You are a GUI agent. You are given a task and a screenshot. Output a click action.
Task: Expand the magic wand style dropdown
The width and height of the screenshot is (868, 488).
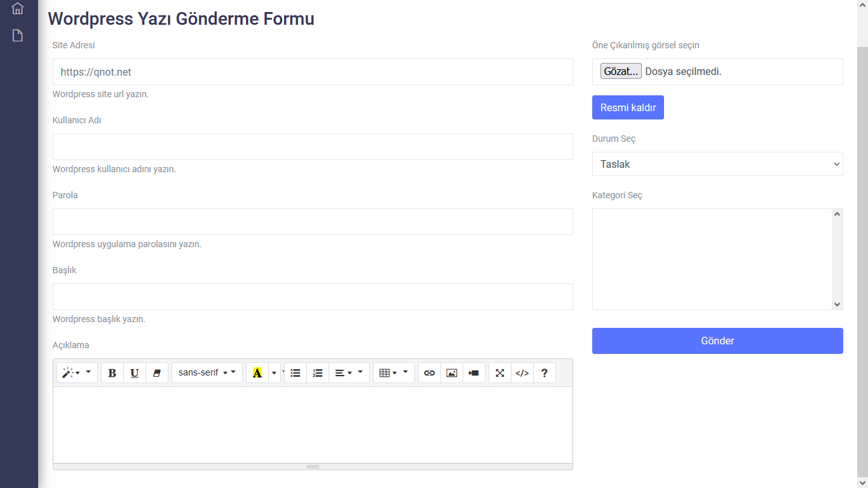pos(78,373)
